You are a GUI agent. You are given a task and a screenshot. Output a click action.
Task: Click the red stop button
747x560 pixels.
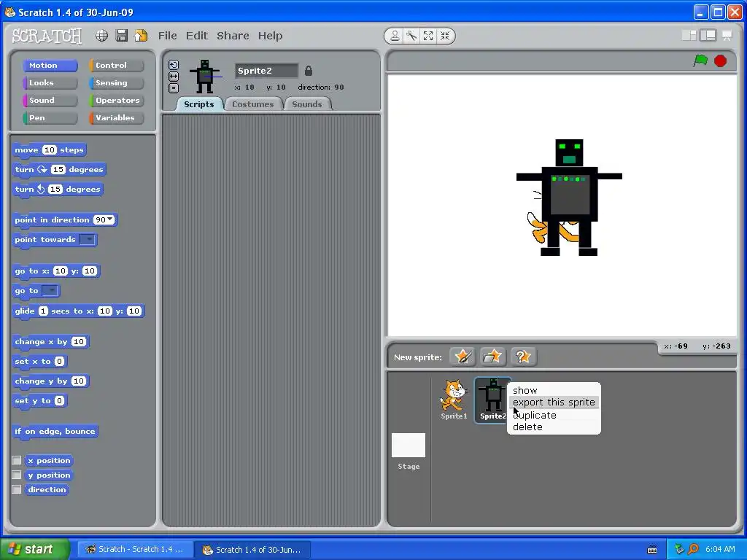click(720, 61)
